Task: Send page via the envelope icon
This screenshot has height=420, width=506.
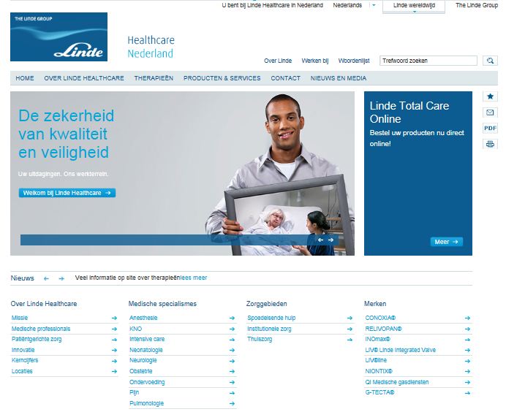Action: point(490,112)
